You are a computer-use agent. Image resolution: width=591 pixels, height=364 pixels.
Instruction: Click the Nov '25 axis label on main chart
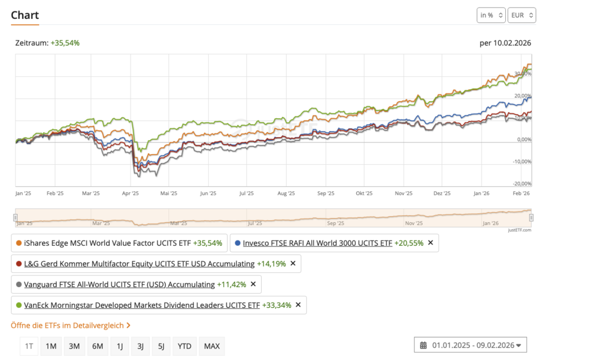click(404, 193)
